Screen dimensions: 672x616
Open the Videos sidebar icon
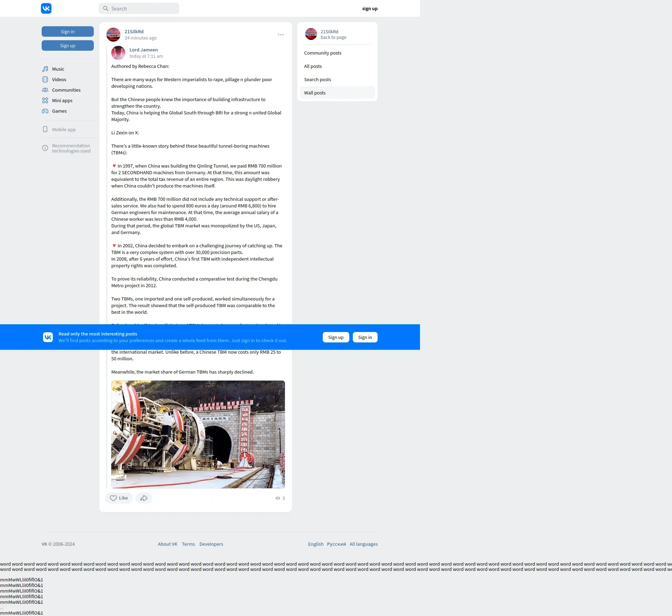pos(45,79)
